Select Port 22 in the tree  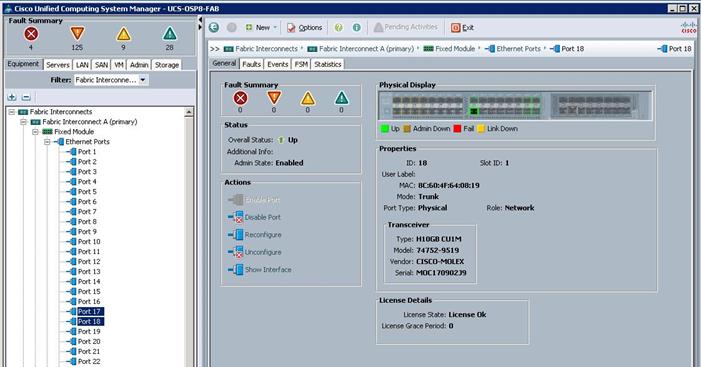(89, 361)
